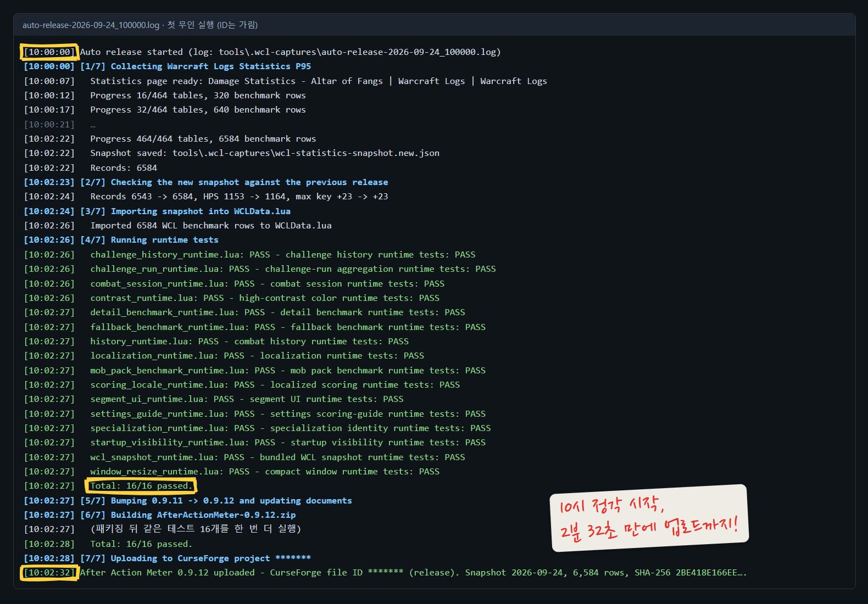Viewport: 868px width, 604px height.
Task: Click specialization_runtime.lua PASS line
Action: [257, 428]
